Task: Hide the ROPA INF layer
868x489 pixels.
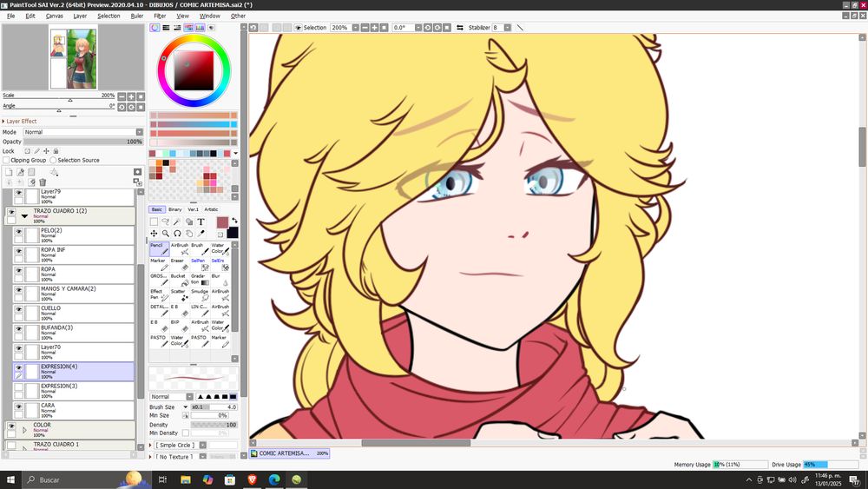Action: click(x=18, y=251)
